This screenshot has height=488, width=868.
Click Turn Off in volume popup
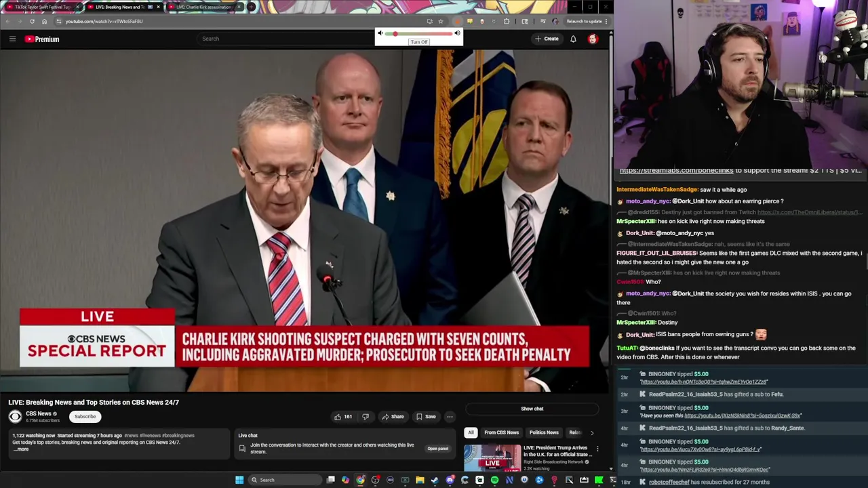click(419, 42)
